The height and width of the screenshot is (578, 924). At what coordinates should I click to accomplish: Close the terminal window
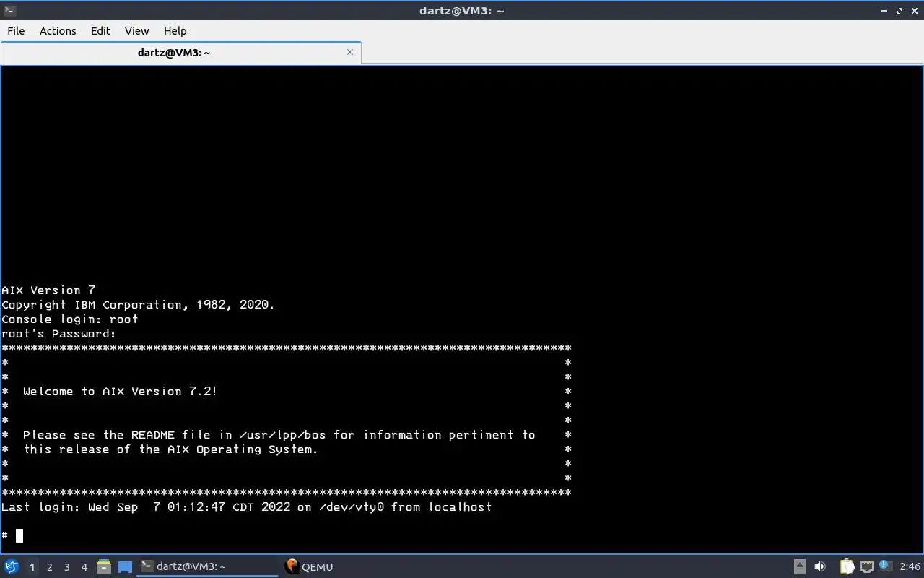[914, 10]
